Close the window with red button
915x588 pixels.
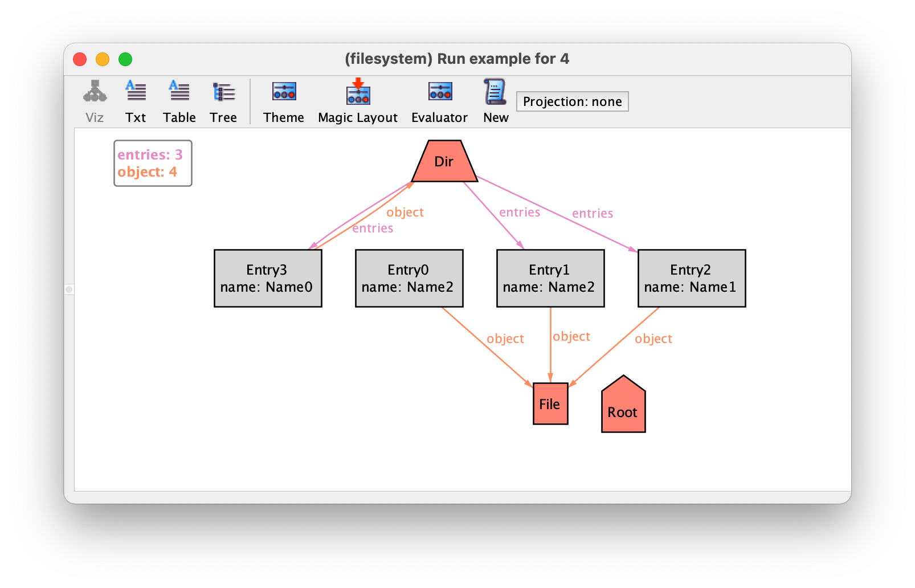point(80,59)
